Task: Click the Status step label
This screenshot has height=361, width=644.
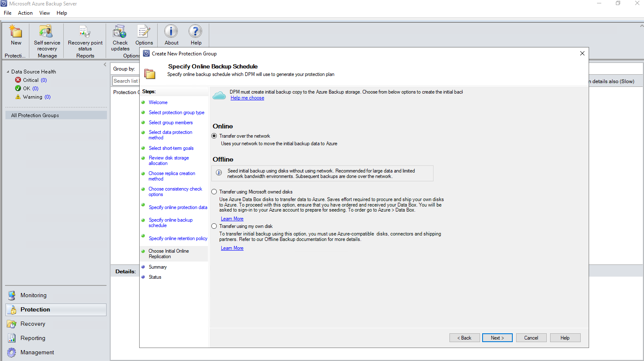Action: (x=155, y=277)
